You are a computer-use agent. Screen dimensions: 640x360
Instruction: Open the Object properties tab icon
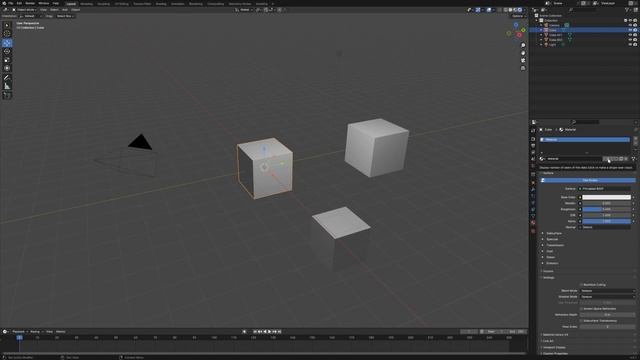coord(533,183)
